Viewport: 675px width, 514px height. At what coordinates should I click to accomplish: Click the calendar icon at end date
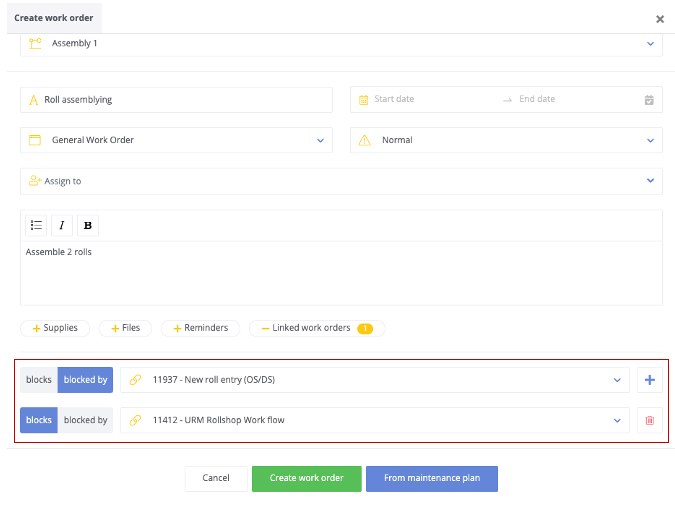pyautogui.click(x=649, y=100)
